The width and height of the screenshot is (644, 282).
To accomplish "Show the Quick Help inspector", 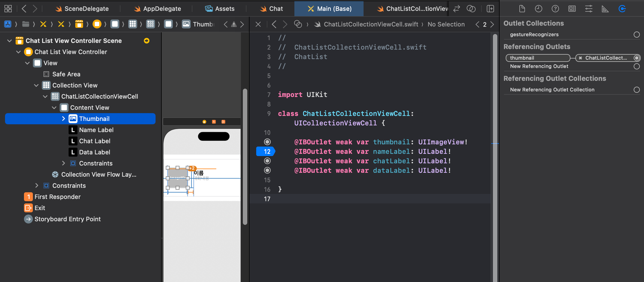I will (555, 9).
